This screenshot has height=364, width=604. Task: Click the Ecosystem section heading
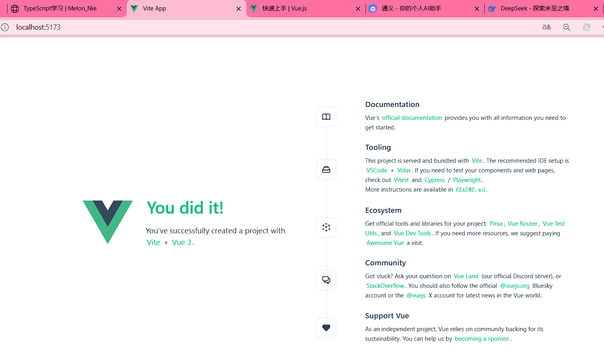click(x=383, y=210)
